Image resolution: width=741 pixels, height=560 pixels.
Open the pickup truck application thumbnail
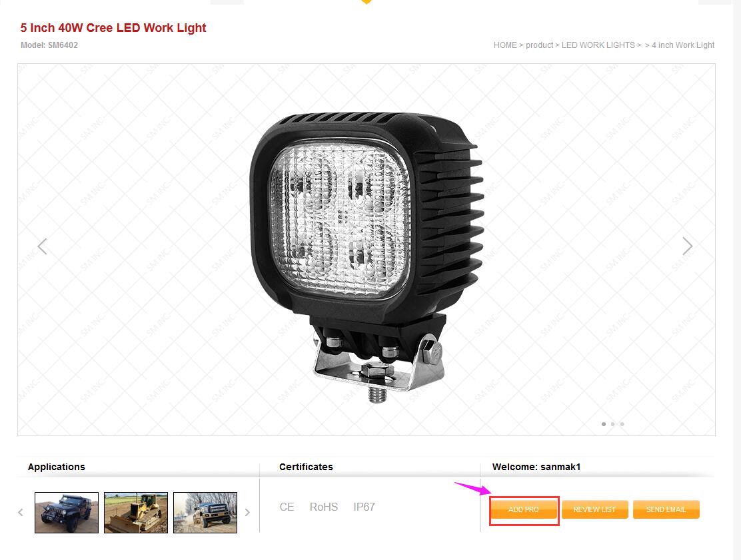205,513
